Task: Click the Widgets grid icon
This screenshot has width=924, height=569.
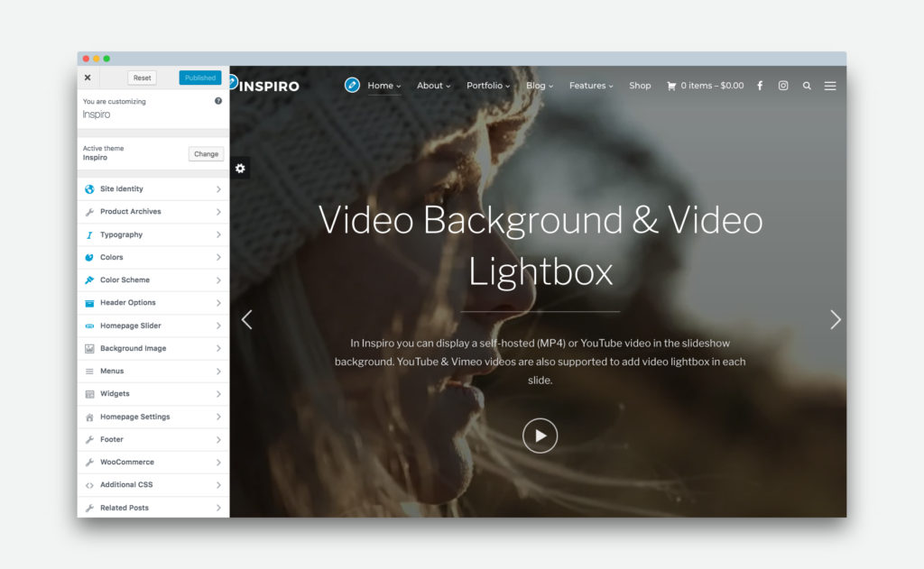Action: 89,394
